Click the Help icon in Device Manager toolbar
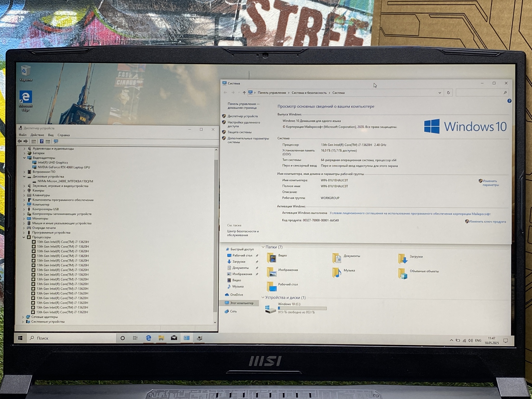 click(42, 141)
